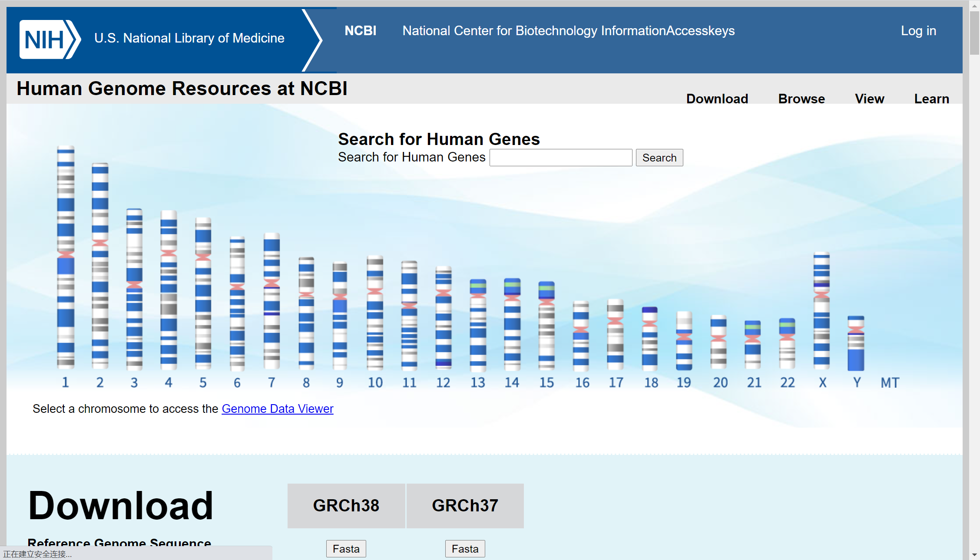980x560 pixels.
Task: Open the Browse menu item
Action: point(801,99)
